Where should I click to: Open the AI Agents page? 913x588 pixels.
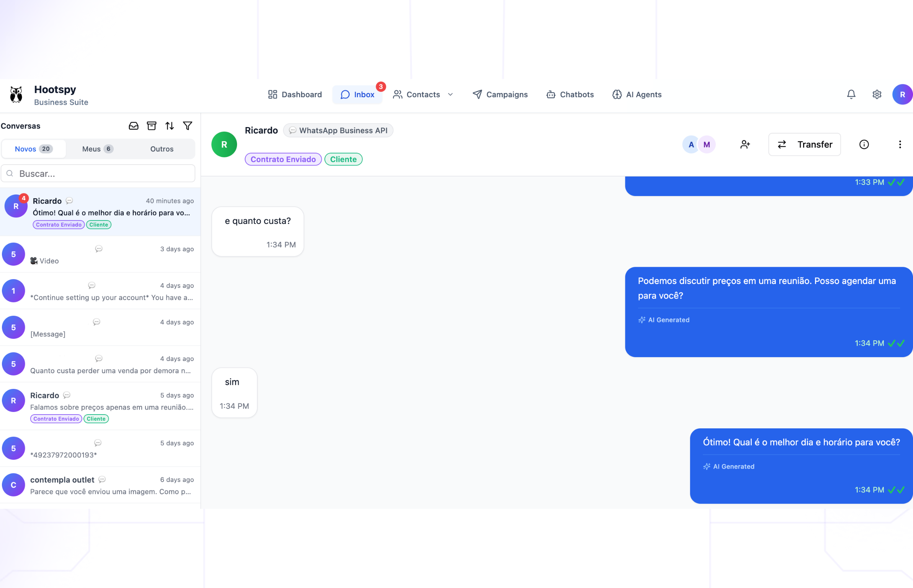[x=637, y=95]
